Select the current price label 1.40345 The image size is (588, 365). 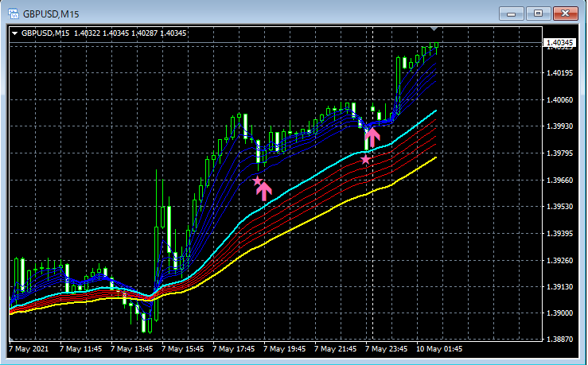click(x=559, y=42)
